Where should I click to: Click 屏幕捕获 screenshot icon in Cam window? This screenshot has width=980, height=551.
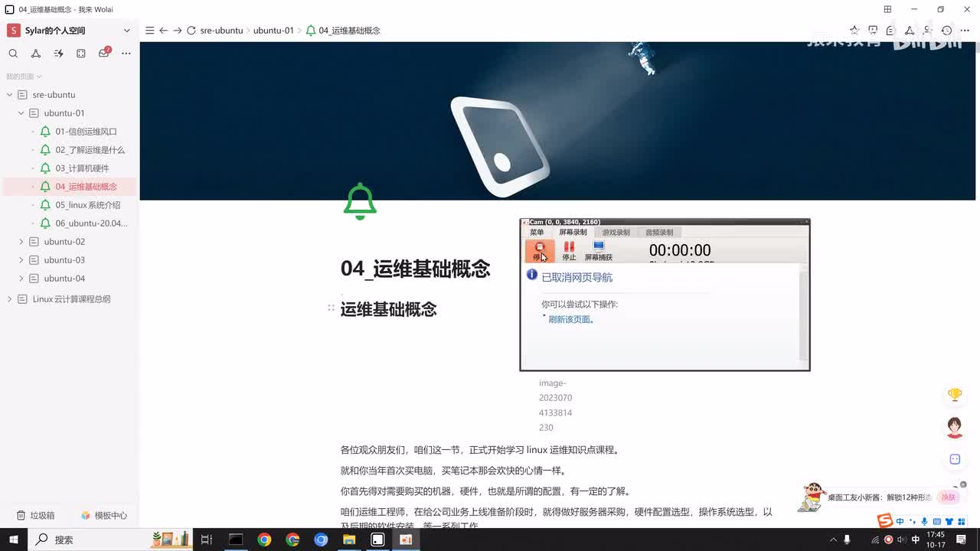[599, 251]
